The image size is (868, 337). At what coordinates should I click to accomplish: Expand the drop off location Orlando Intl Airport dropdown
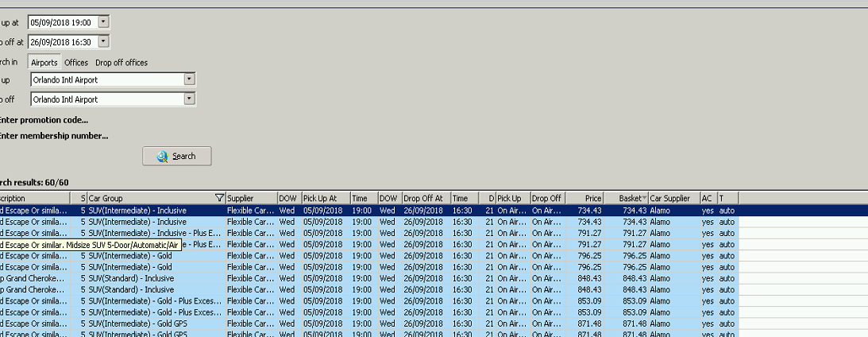tap(189, 99)
